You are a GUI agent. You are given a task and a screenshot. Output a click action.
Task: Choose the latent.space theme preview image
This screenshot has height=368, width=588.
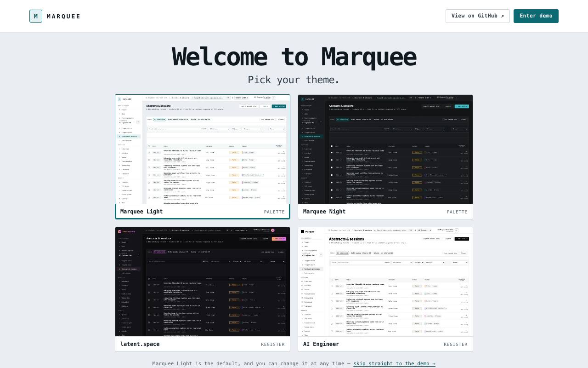click(203, 282)
